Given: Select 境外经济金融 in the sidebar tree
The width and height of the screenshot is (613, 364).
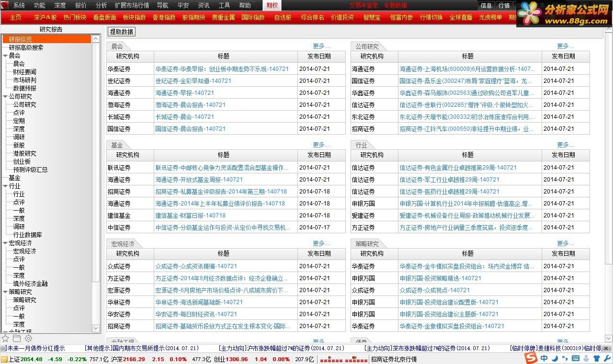Looking at the screenshot, I should [30, 284].
